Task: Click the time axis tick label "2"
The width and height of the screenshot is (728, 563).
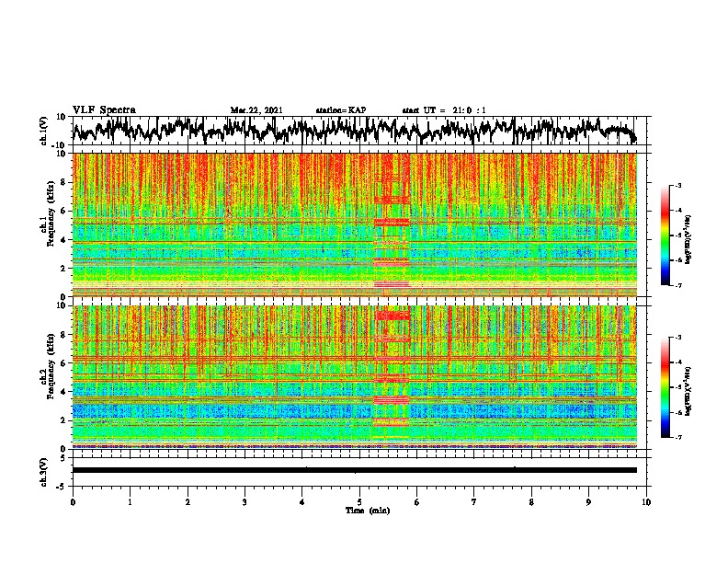Action: pyautogui.click(x=188, y=502)
